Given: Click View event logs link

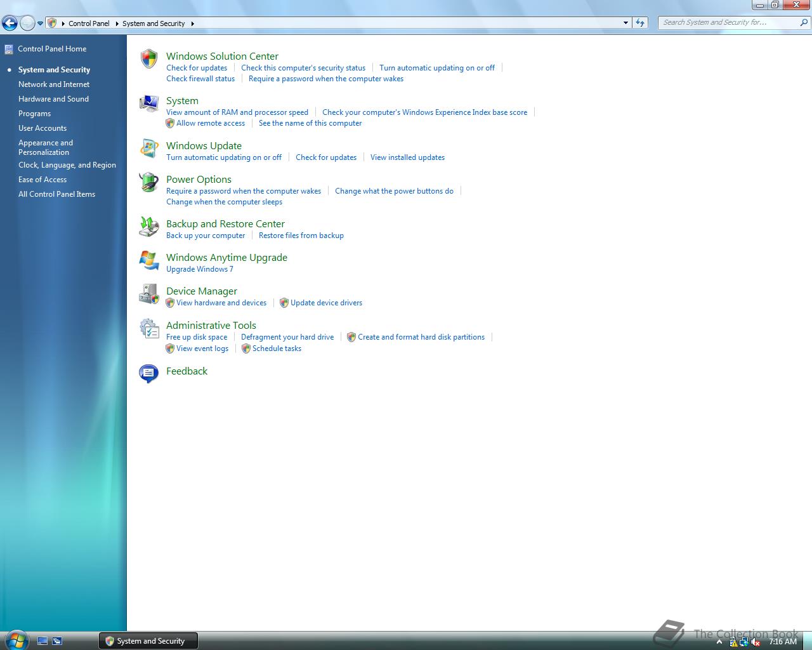Looking at the screenshot, I should pyautogui.click(x=202, y=348).
